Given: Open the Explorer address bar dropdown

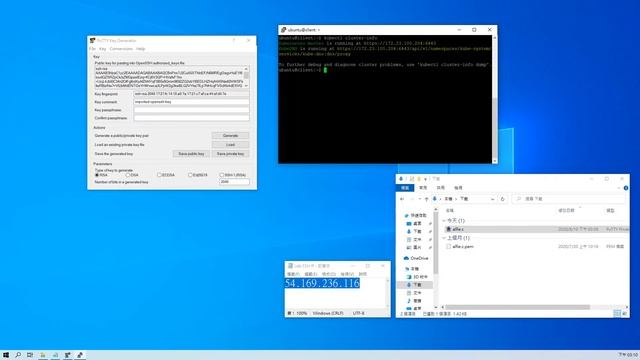Looking at the screenshot, I should [493, 199].
